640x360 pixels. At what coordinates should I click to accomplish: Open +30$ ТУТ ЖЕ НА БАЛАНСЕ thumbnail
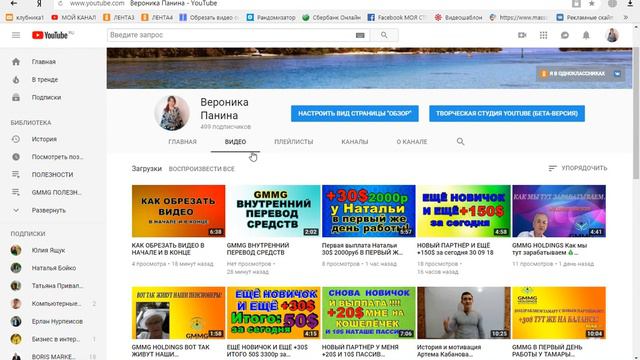(559, 313)
